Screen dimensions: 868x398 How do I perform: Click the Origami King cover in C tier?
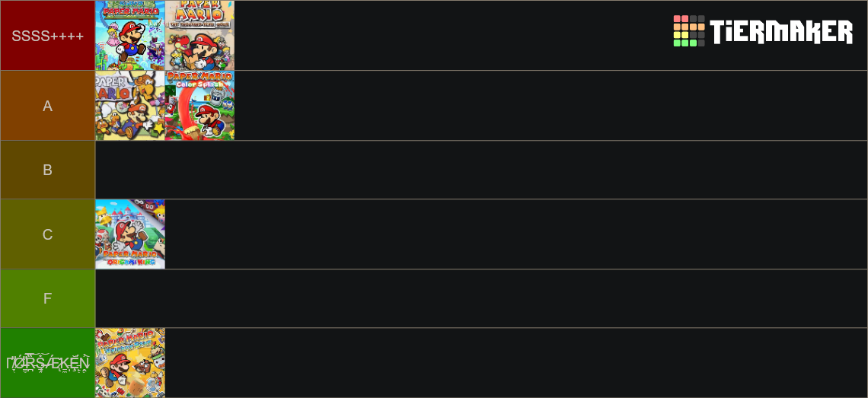(x=130, y=234)
